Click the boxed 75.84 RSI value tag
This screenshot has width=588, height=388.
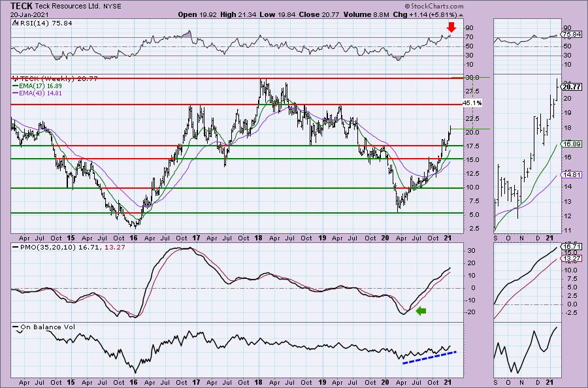(x=572, y=35)
